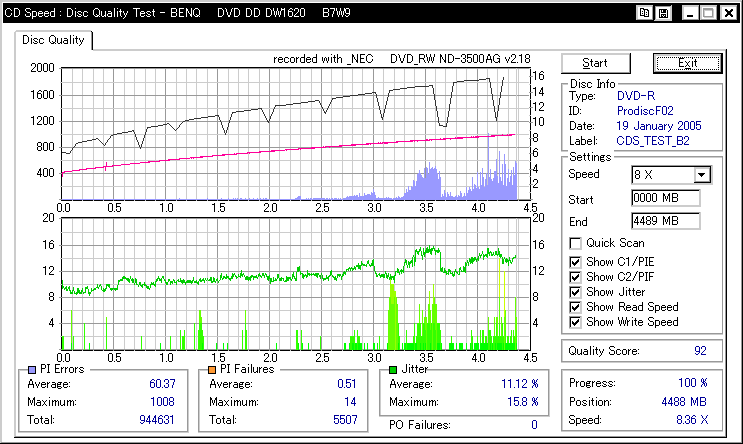Click the 'recorded with _NEC DVD_RW ND-3500AG' text
Viewport: 743px width, 444px height.
point(402,59)
